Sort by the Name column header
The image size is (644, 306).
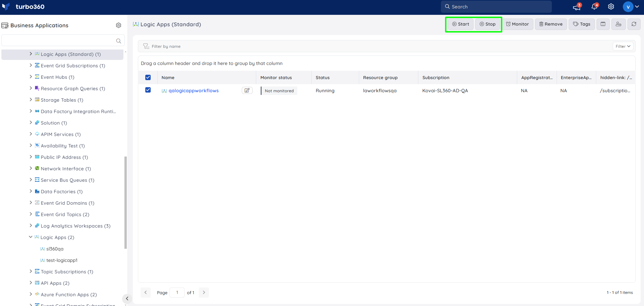tap(168, 77)
